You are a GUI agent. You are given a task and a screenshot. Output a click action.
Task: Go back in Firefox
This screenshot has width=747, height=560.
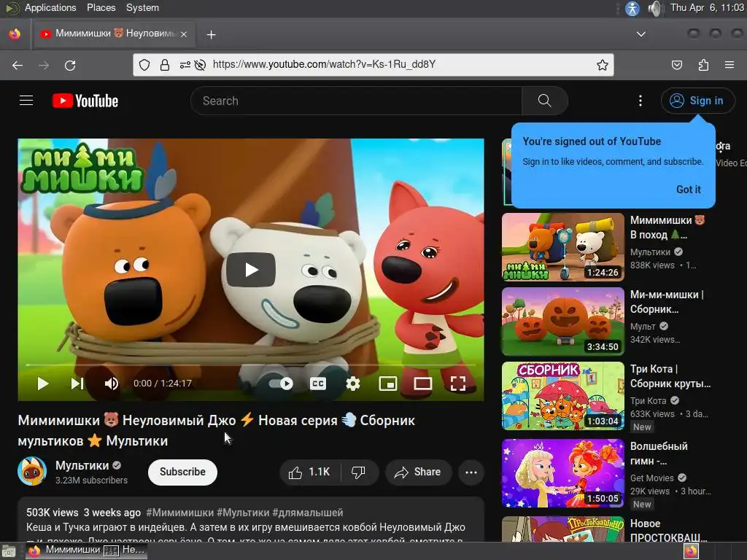(18, 65)
